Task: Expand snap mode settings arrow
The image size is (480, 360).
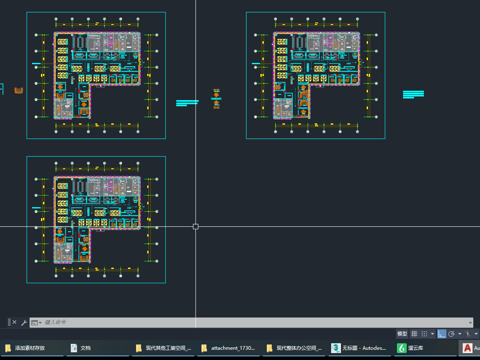Action: 432,334
